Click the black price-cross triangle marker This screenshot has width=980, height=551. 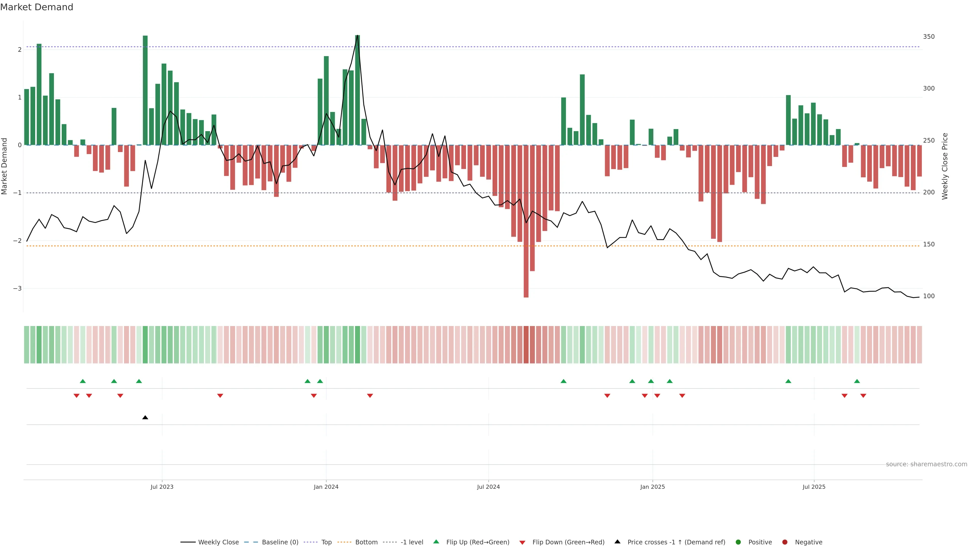(145, 418)
